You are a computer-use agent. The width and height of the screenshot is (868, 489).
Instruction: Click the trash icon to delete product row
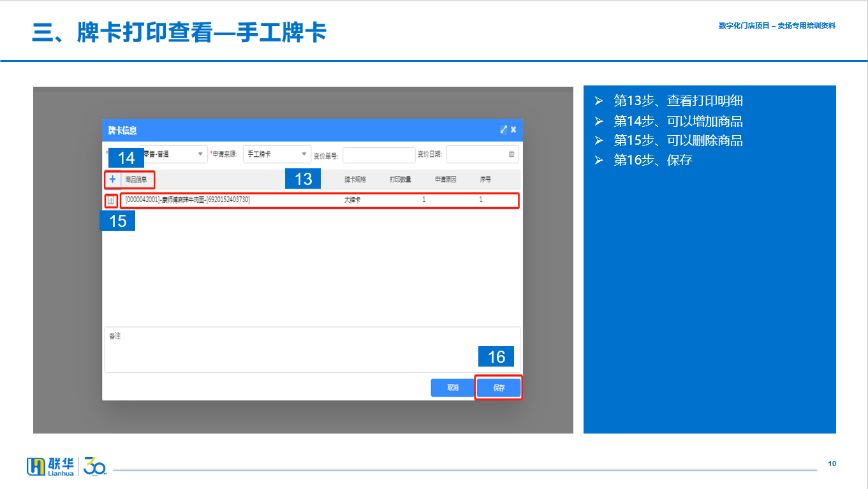tap(111, 200)
